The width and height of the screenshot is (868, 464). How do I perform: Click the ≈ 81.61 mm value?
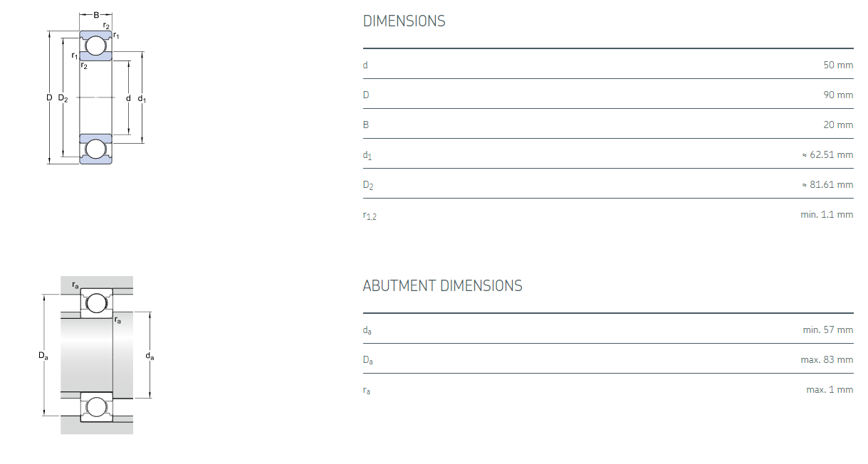tap(827, 184)
